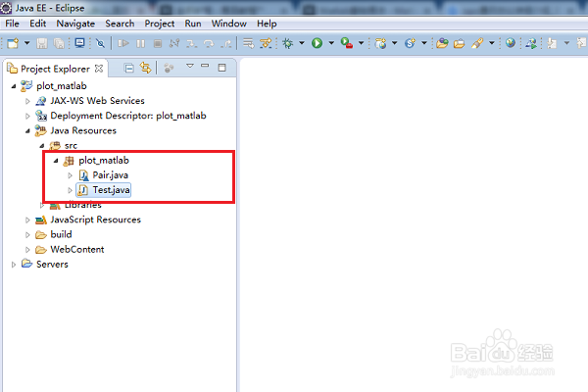Image resolution: width=588 pixels, height=392 pixels.
Task: Expand the JAX-WS Web Services node
Action: pos(27,101)
